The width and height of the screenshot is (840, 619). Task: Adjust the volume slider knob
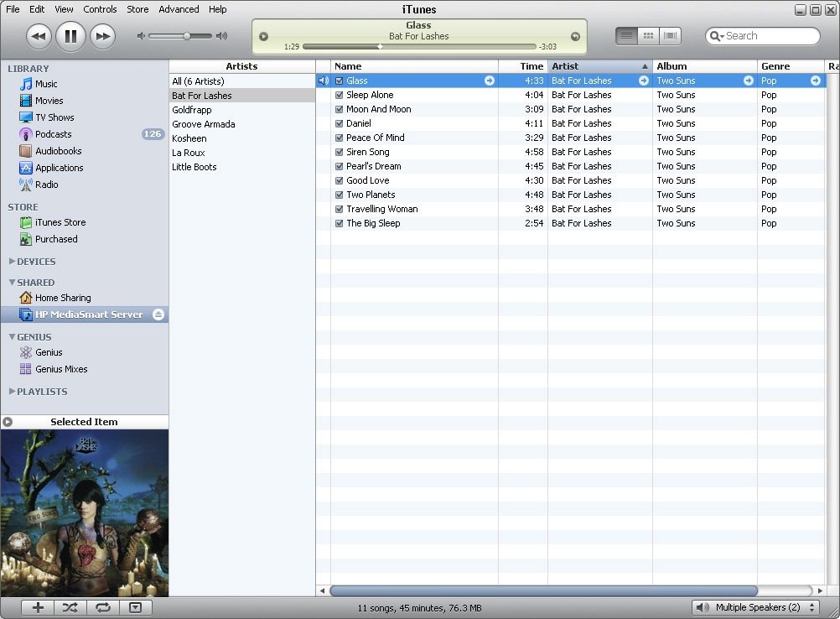(187, 36)
